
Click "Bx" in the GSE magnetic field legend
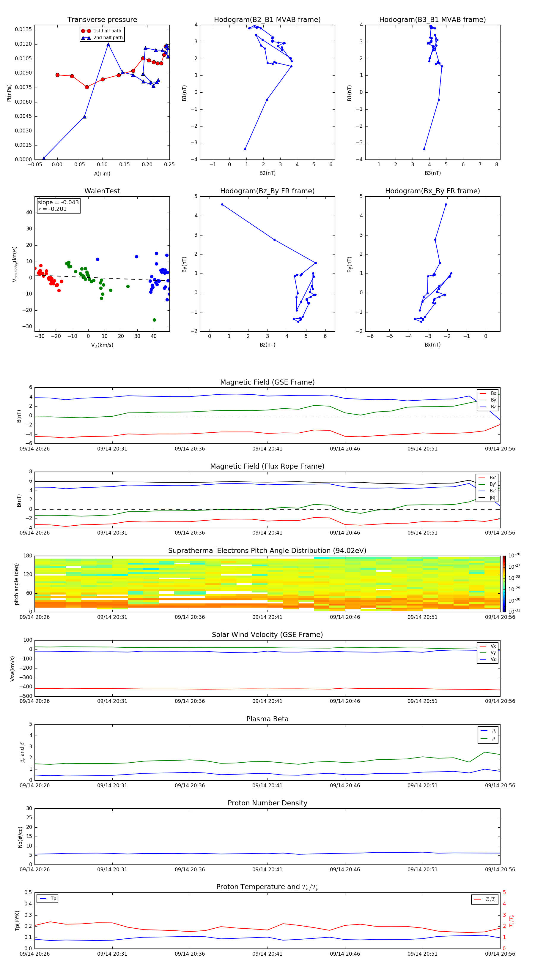click(493, 393)
